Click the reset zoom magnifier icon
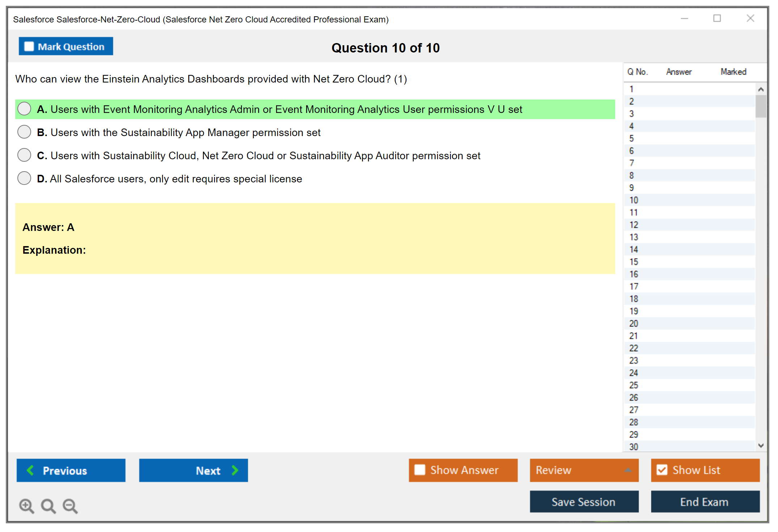This screenshot has height=532, width=778. point(48,506)
